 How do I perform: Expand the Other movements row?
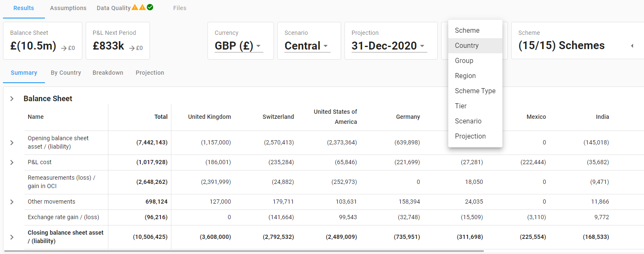pyautogui.click(x=12, y=202)
